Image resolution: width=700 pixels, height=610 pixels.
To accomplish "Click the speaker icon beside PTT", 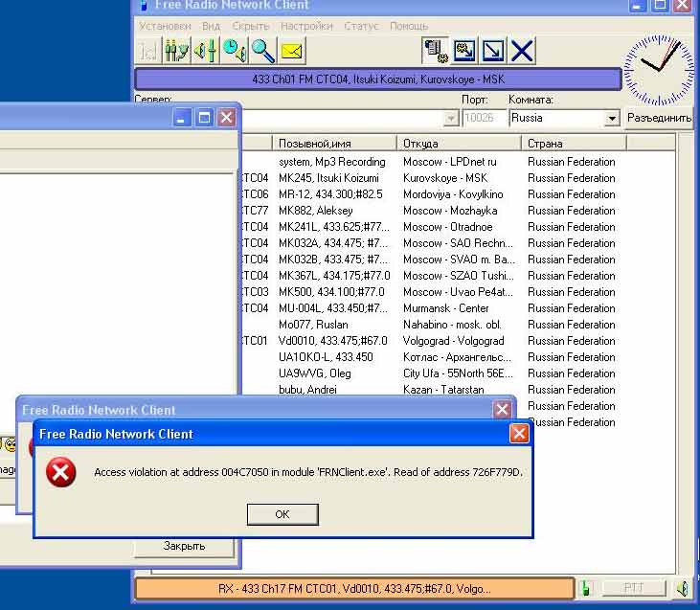I will coord(683,588).
